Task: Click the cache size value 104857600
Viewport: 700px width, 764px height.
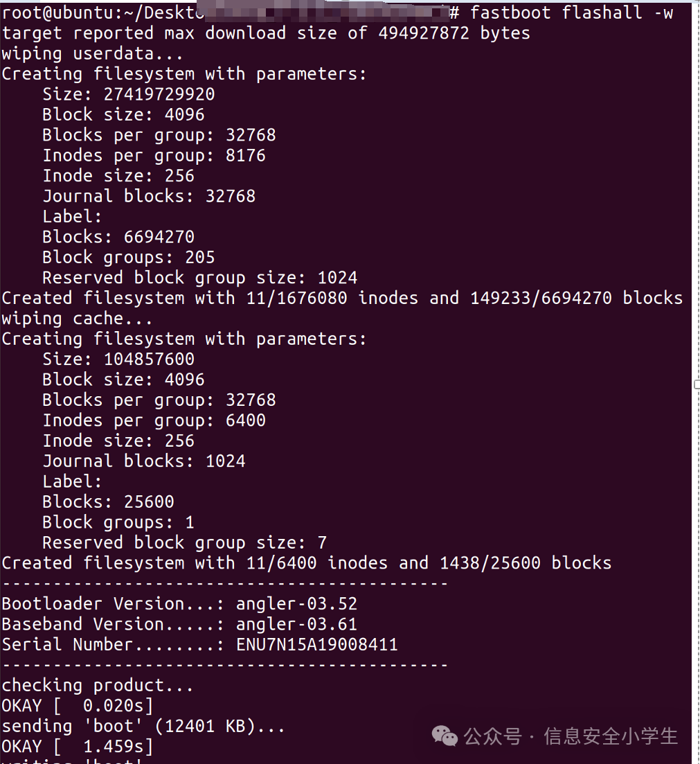Action: (149, 359)
